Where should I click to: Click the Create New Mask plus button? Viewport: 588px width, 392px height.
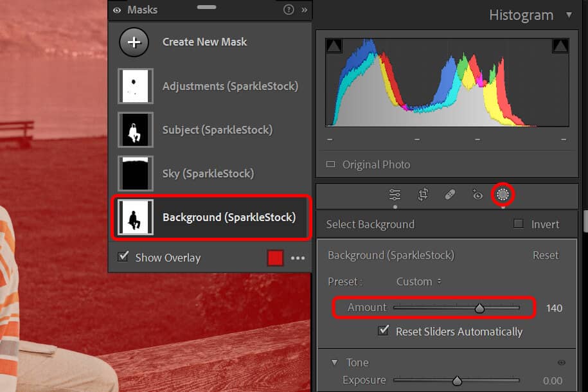point(134,42)
